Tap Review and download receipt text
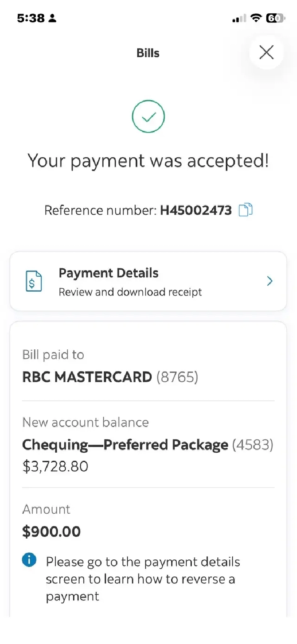297x644 pixels. [130, 292]
